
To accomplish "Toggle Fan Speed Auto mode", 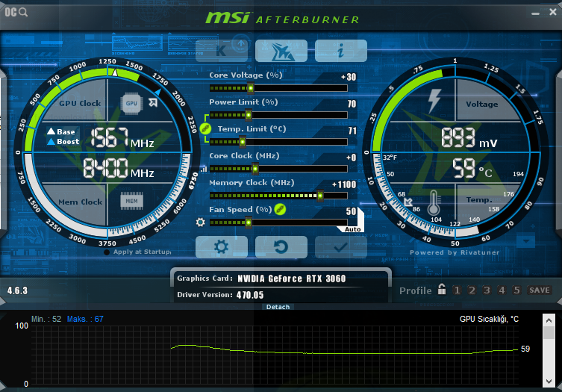I will (x=353, y=229).
